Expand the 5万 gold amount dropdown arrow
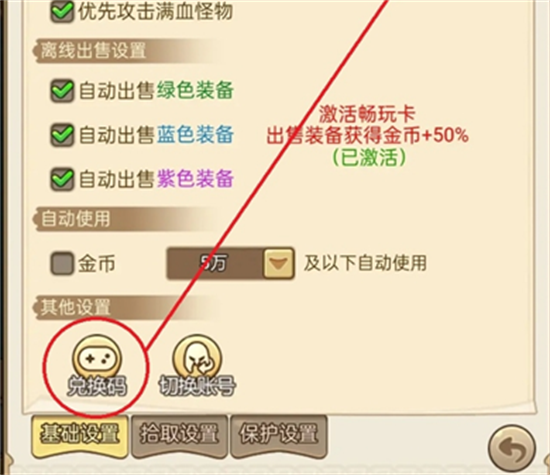550x475 pixels. coord(279,263)
